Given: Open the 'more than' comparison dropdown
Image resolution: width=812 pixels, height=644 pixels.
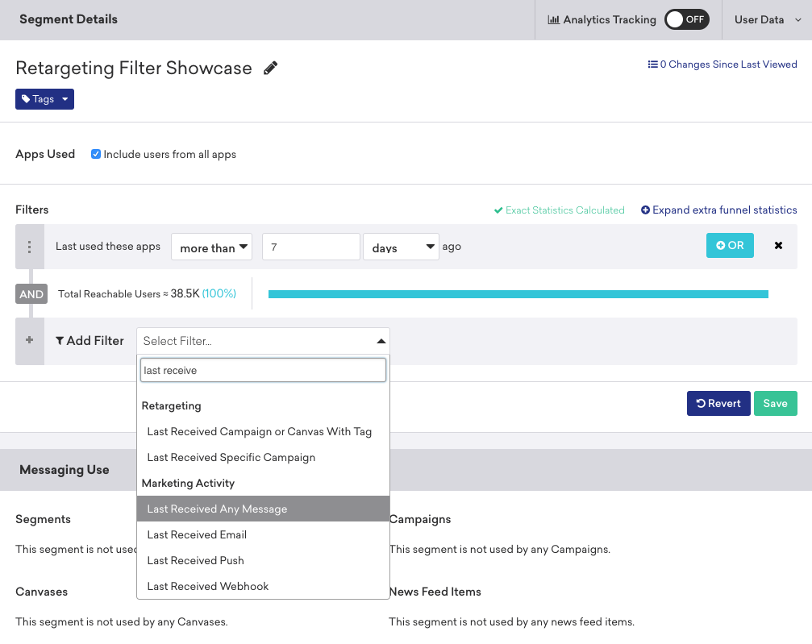Looking at the screenshot, I should (x=211, y=247).
